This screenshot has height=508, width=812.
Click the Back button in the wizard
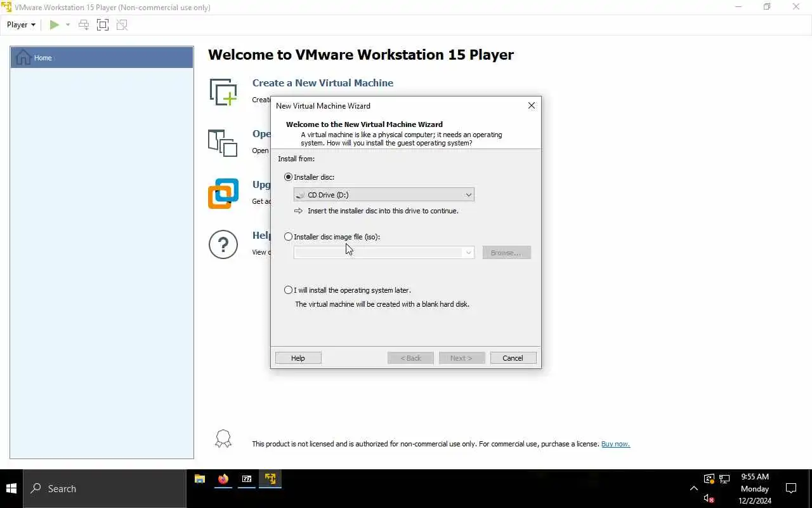click(x=410, y=358)
